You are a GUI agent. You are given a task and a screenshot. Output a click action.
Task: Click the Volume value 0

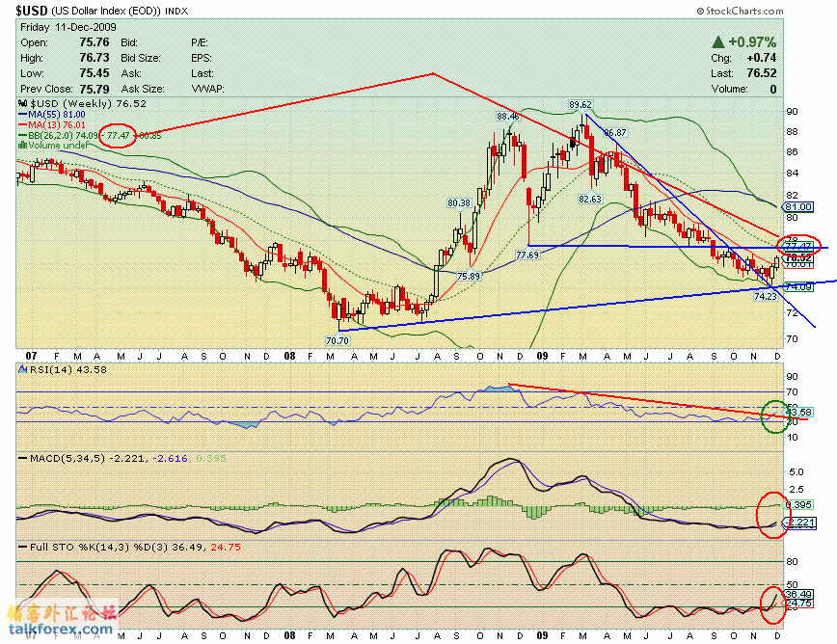(x=773, y=89)
